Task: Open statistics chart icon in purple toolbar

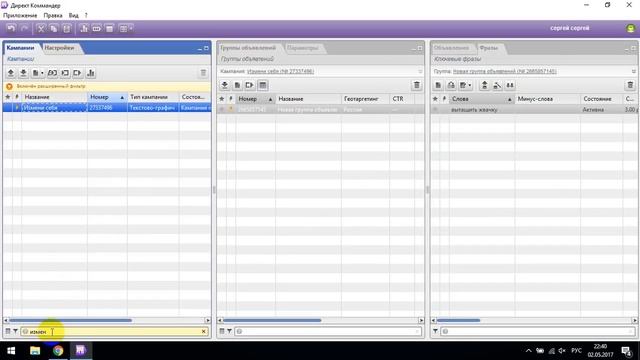Action: pos(84,29)
